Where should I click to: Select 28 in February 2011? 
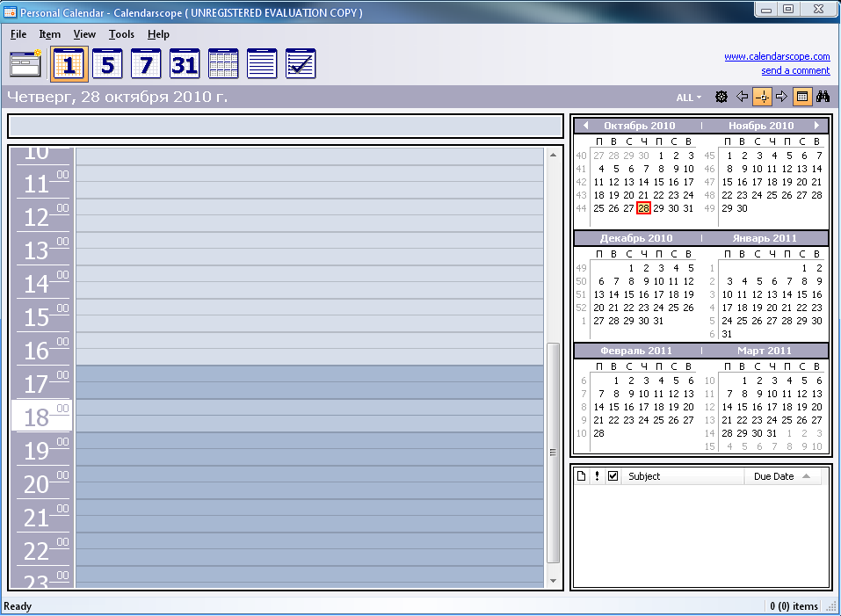[x=598, y=433]
